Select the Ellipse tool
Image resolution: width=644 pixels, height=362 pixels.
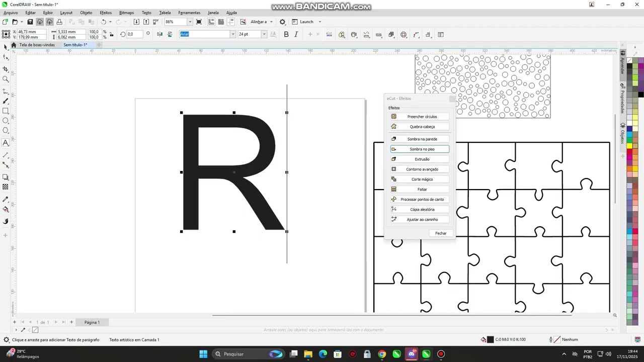(6, 121)
